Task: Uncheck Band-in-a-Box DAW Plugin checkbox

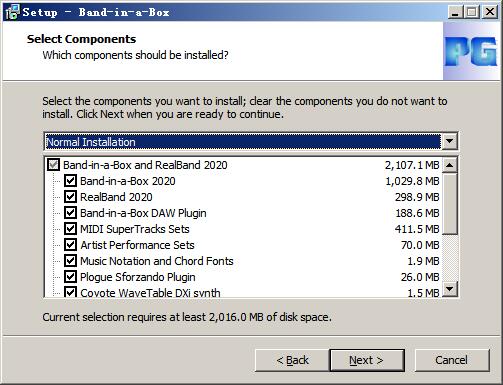Action: coord(70,213)
